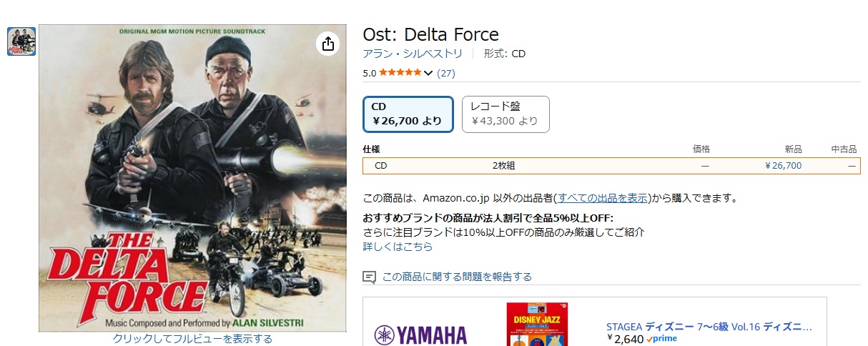Expand the rating breakdown chevron
868x346 pixels.
(428, 73)
